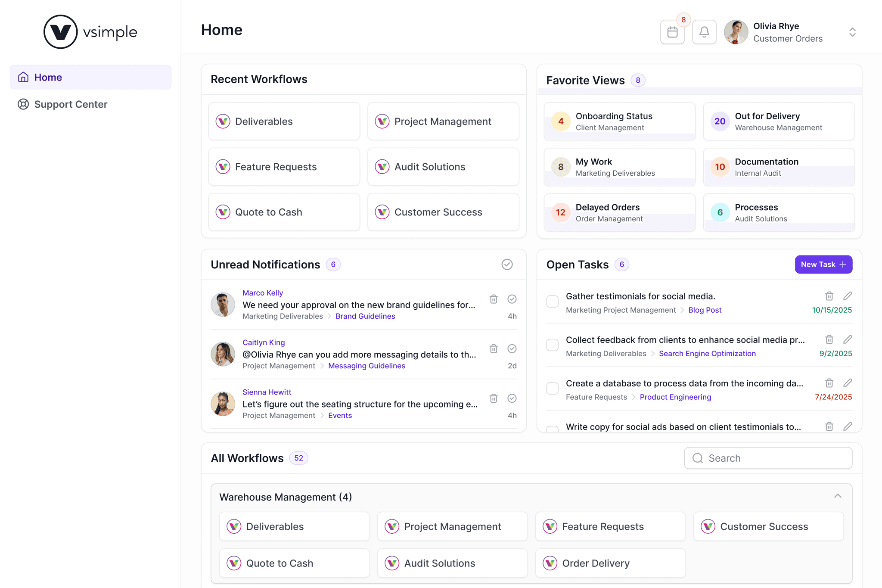Check the Collect feedback task checkbox
882x588 pixels.
click(553, 345)
